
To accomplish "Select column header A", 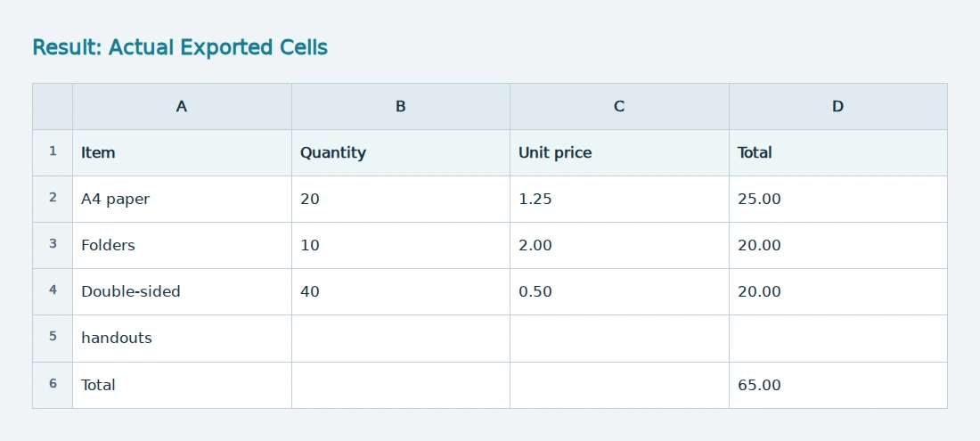I will click(182, 106).
